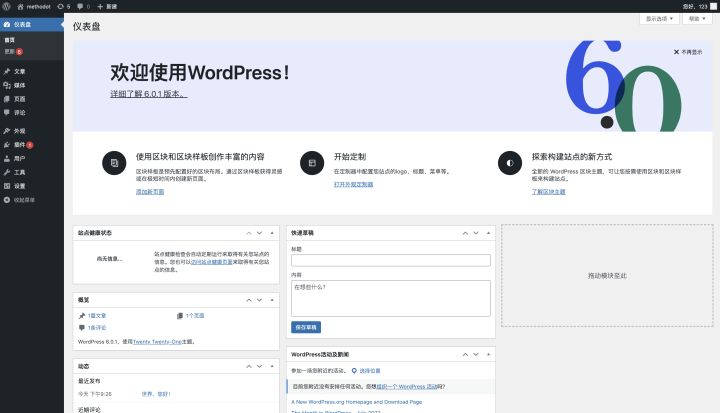
Task: Open the methodot site home icon
Action: [20, 6]
